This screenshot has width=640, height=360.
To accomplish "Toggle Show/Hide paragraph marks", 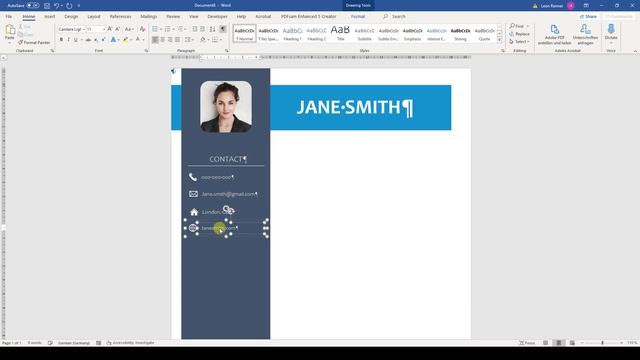I will 223,29.
